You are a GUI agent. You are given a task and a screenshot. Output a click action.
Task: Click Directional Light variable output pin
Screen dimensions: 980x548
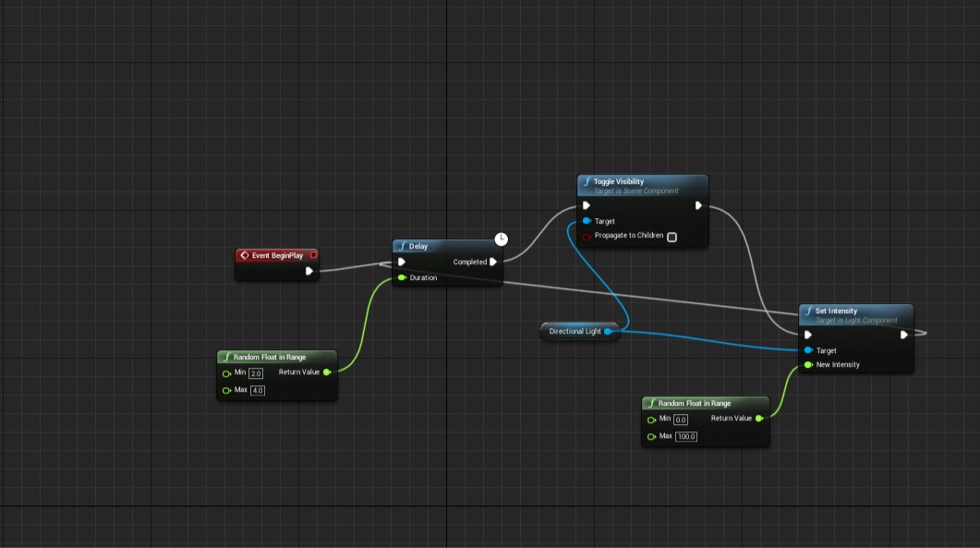[x=608, y=331]
